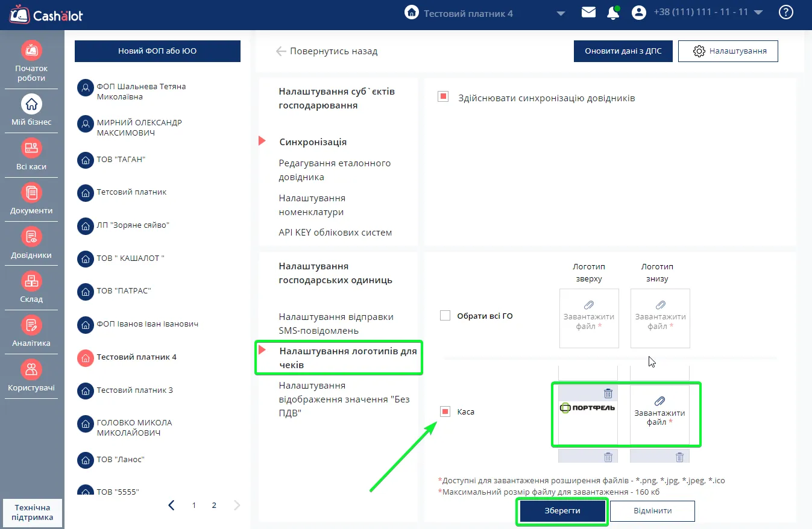Open Налаштування логотипів для чеків section

[x=348, y=357]
